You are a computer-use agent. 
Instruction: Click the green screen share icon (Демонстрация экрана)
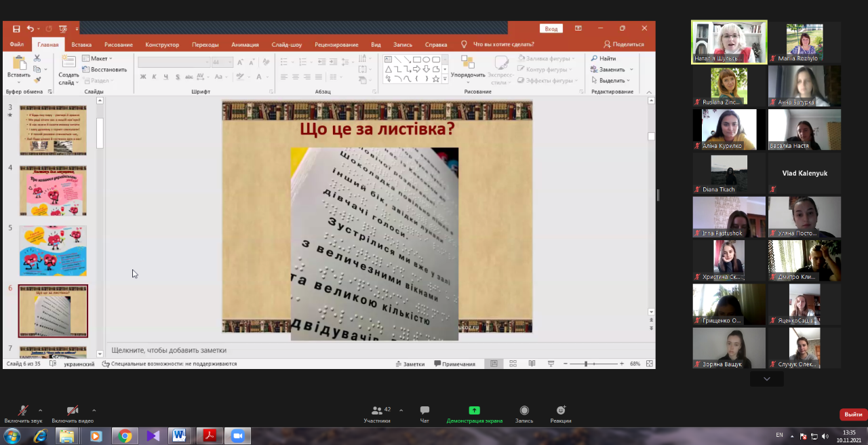[474, 411]
